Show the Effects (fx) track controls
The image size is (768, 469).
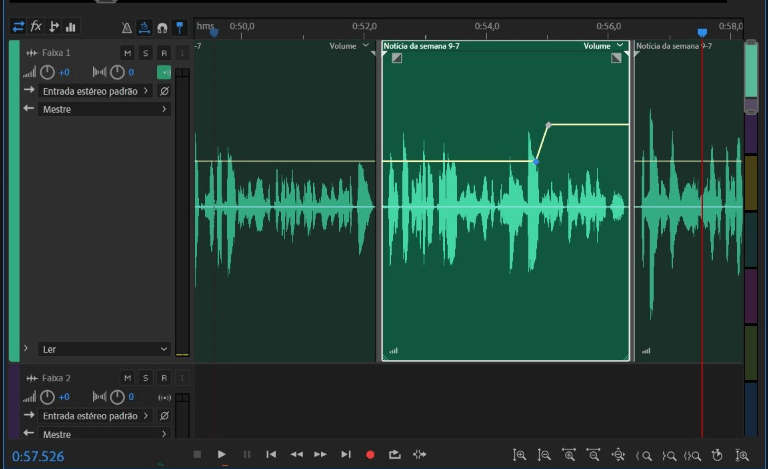pyautogui.click(x=36, y=26)
